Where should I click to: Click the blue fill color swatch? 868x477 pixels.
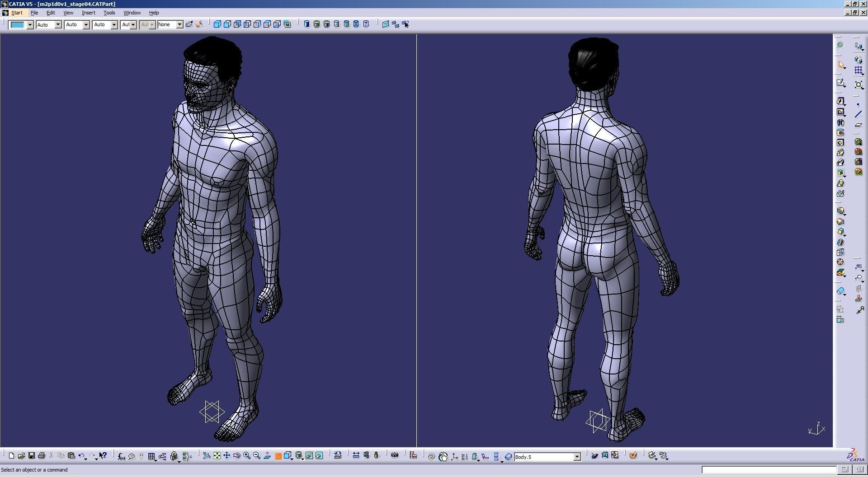(x=18, y=25)
